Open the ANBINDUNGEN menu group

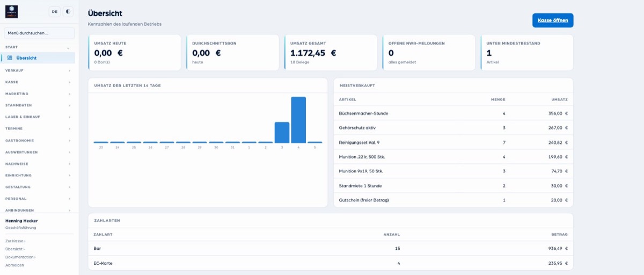click(38, 210)
